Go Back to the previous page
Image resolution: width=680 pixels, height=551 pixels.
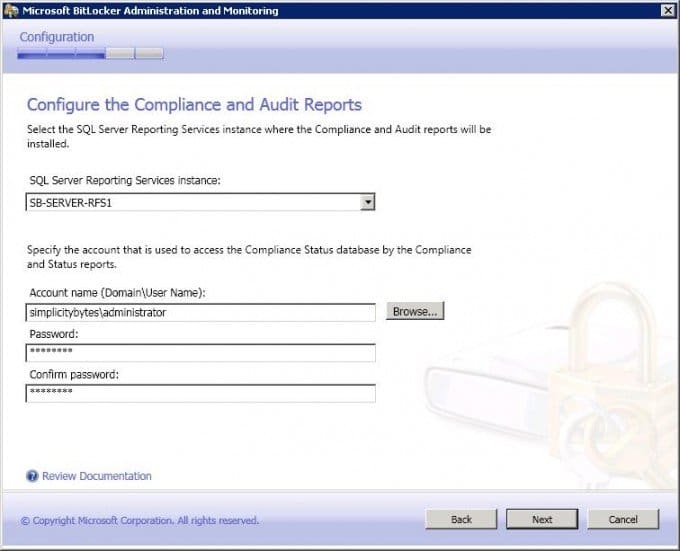461,519
